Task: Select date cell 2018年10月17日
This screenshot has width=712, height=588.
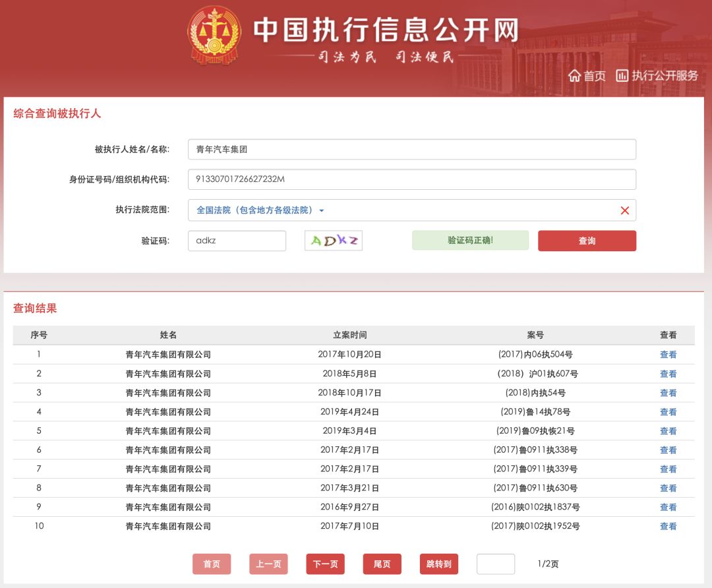Action: coord(349,393)
